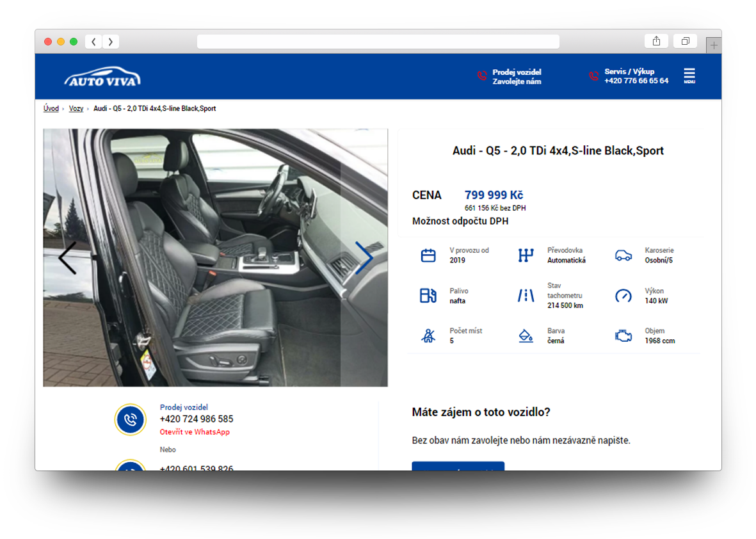Screen dimensions: 756x539
Task: Go back with the browser back arrow
Action: pyautogui.click(x=93, y=42)
